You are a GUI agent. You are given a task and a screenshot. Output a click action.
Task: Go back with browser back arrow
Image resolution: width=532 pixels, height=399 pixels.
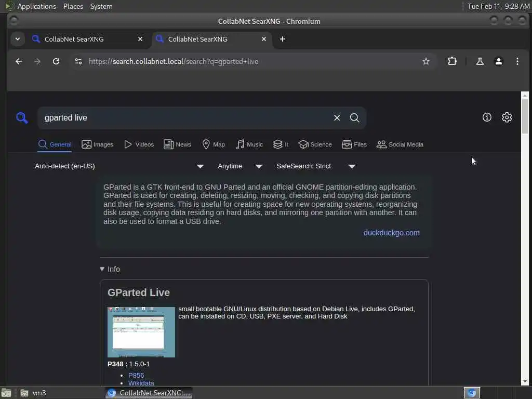click(x=19, y=61)
